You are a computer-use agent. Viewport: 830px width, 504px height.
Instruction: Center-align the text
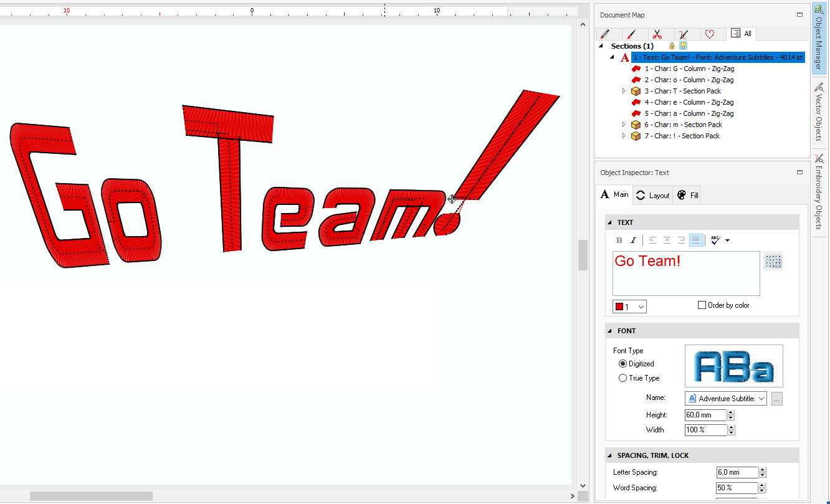(667, 240)
